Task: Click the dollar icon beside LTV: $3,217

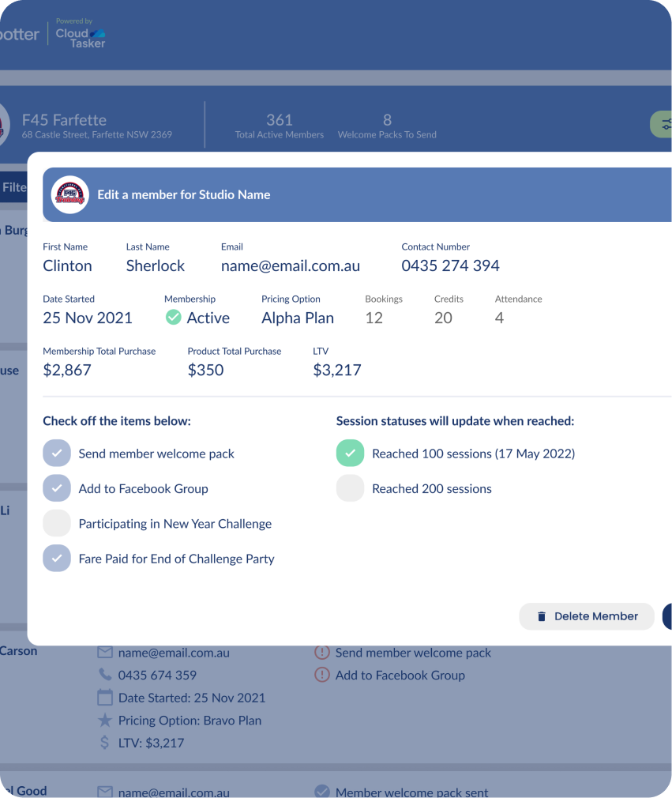Action: click(105, 743)
